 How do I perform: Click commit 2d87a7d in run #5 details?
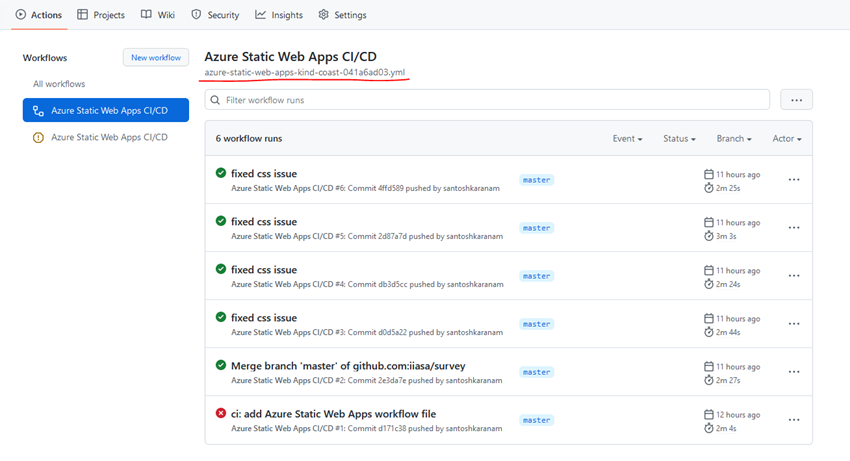coord(392,236)
